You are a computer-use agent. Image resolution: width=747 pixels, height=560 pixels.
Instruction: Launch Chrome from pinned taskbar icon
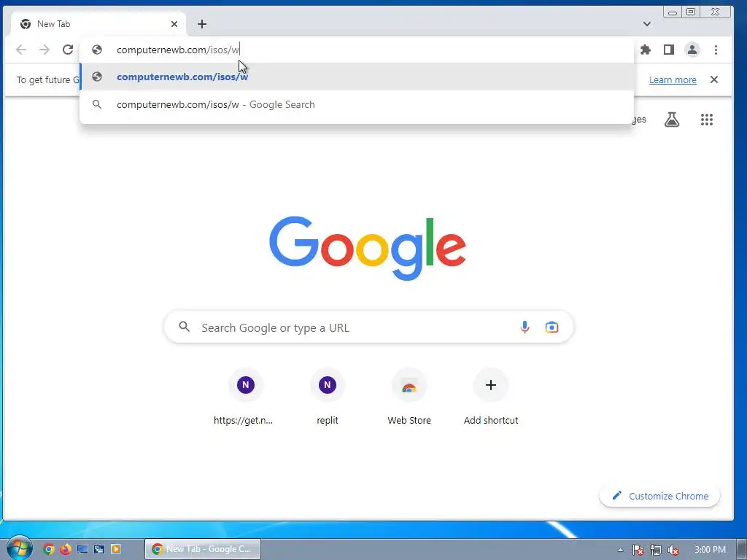(x=49, y=549)
